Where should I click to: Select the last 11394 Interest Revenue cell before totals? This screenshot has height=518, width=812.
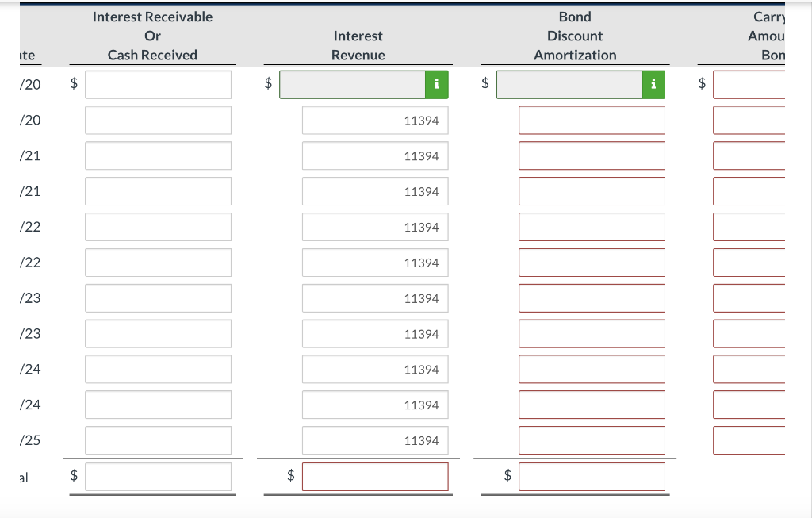point(375,440)
